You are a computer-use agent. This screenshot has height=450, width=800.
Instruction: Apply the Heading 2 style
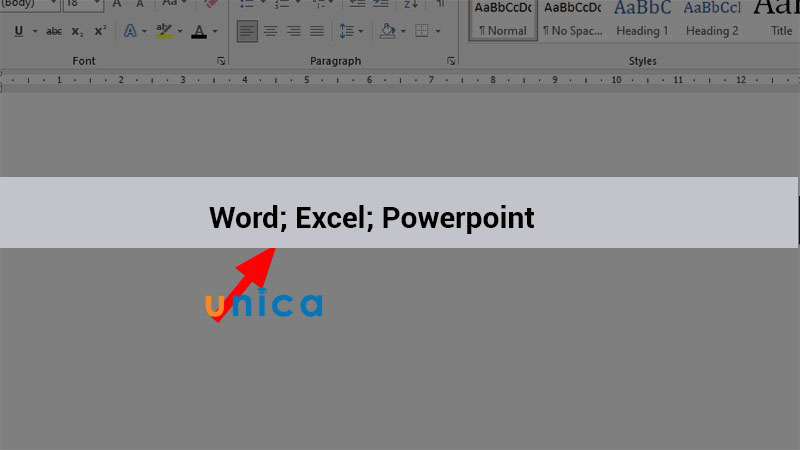712,19
